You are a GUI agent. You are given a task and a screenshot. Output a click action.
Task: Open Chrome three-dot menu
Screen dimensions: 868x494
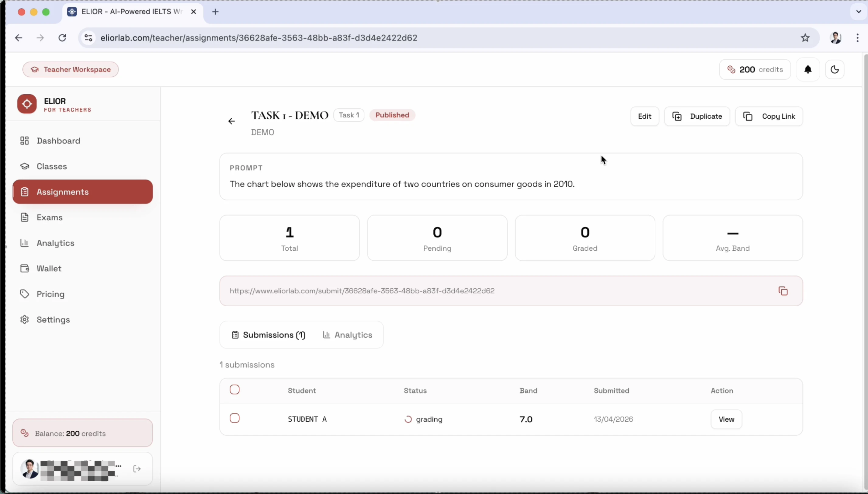pos(857,38)
